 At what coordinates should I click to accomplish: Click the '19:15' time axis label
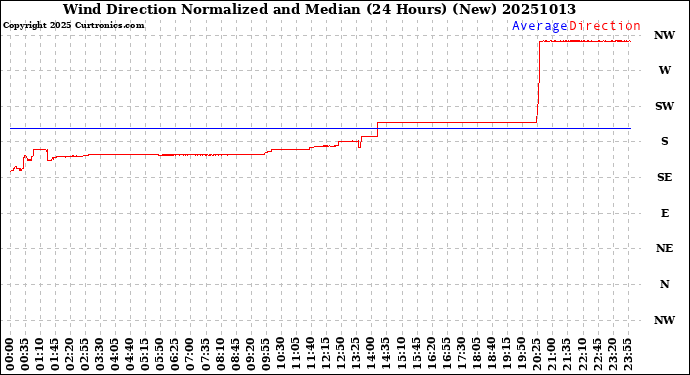[x=506, y=354]
